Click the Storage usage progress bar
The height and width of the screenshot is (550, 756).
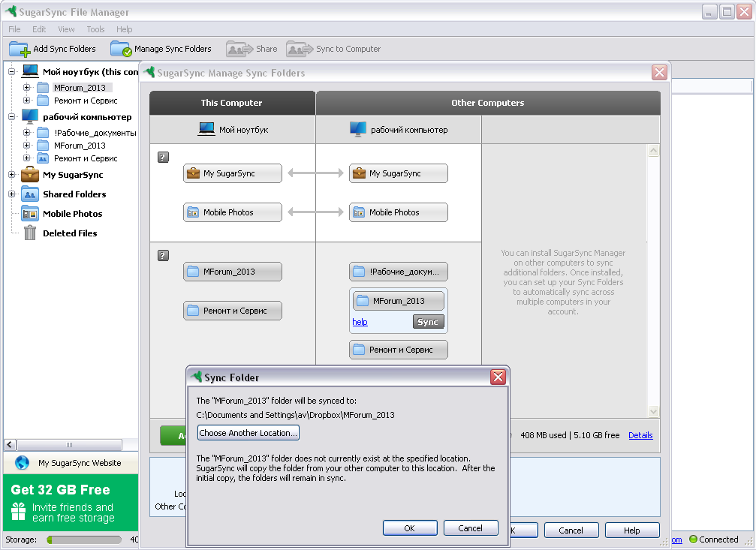pos(84,539)
